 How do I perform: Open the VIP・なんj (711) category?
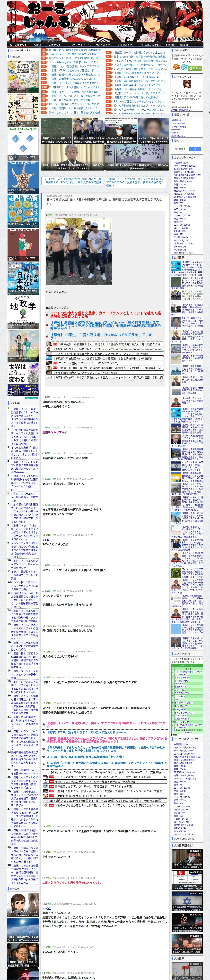pos(182,240)
